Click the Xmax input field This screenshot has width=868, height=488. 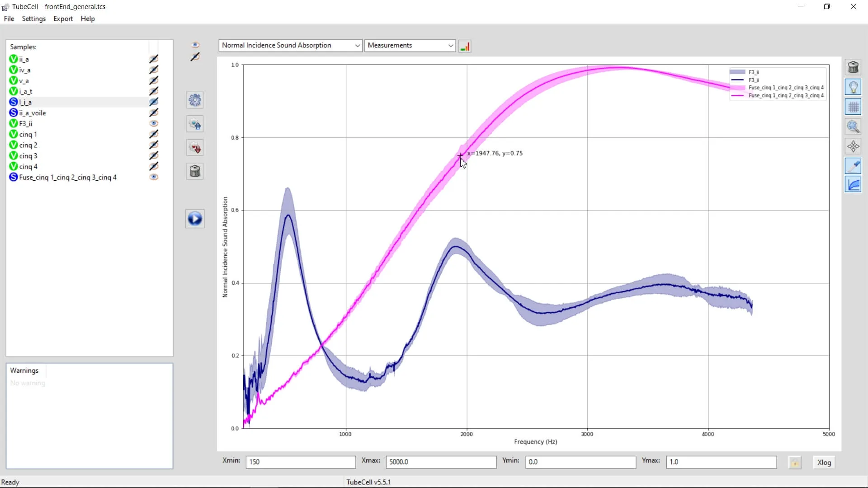[441, 462]
